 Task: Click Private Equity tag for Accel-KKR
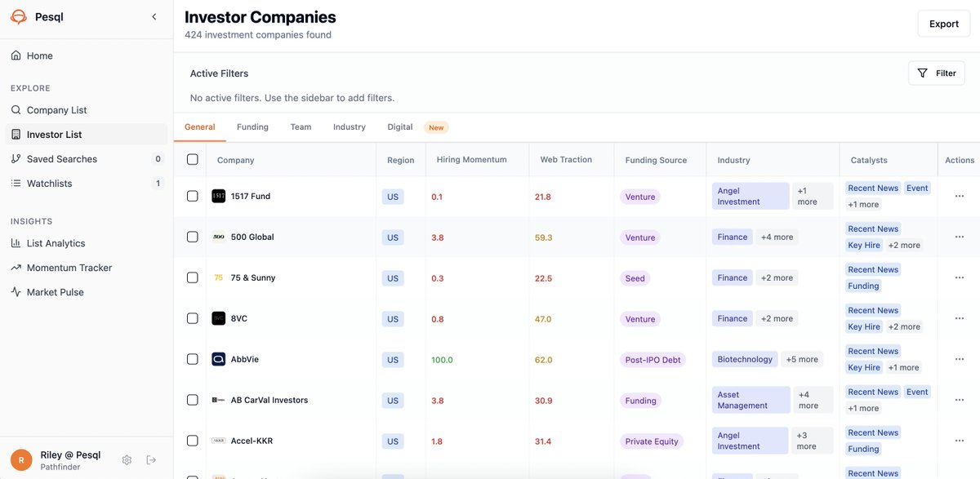click(652, 441)
